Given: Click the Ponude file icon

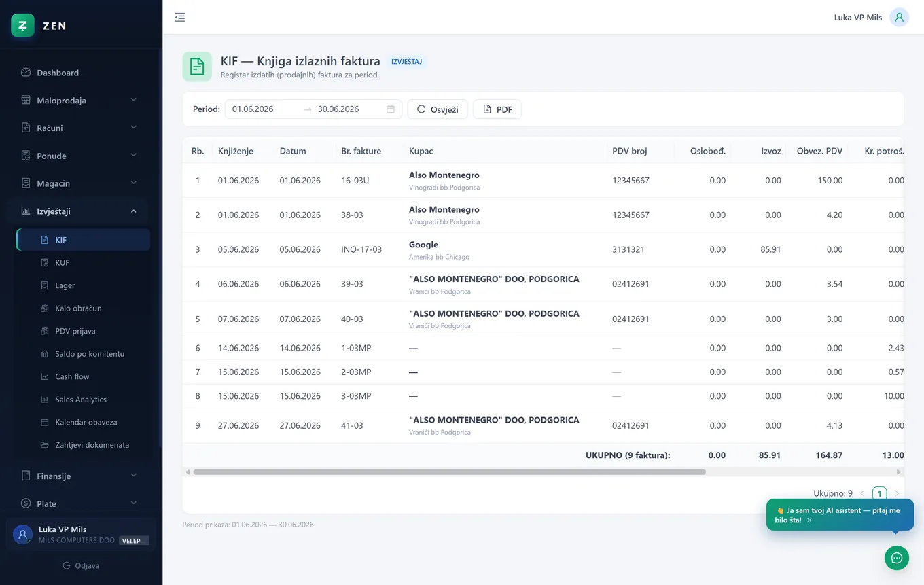Looking at the screenshot, I should (26, 156).
